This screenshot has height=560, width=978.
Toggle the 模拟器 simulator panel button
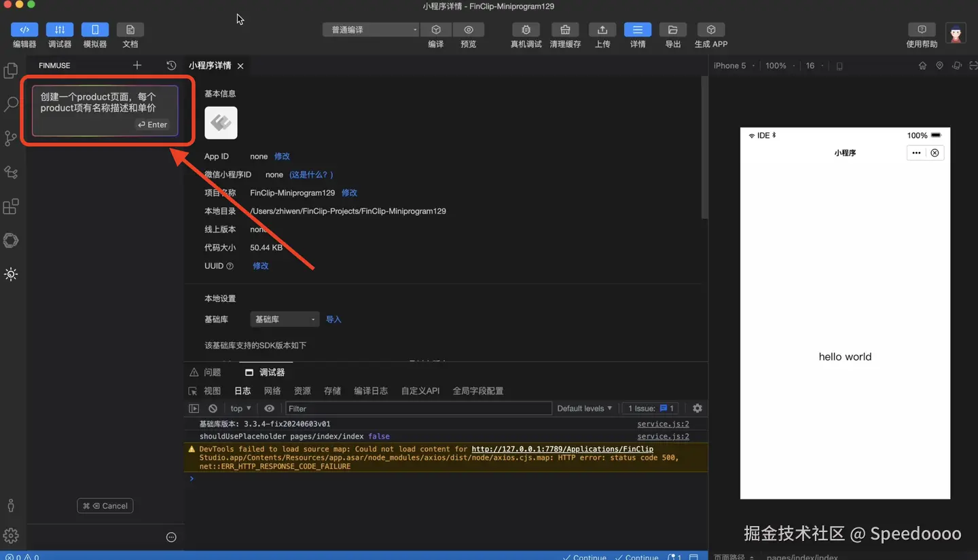95,30
